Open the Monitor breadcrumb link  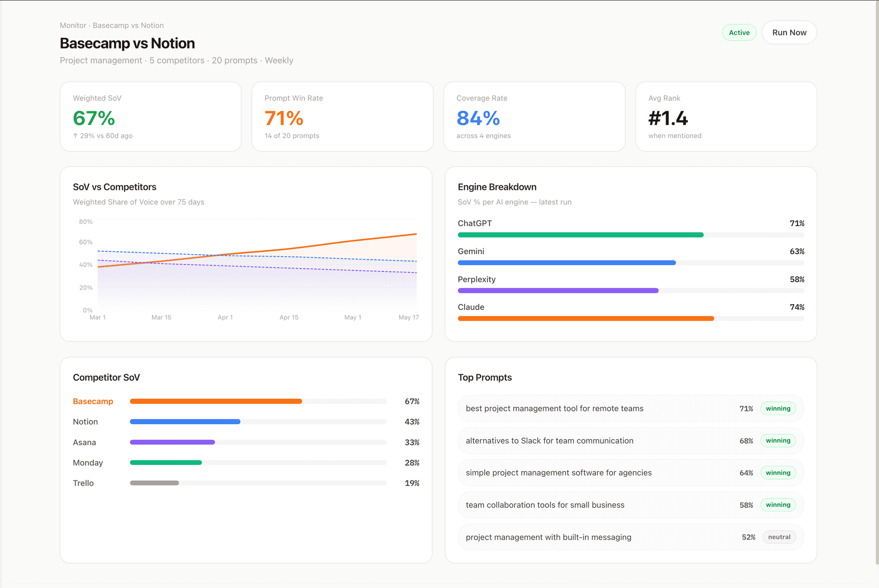(x=73, y=25)
